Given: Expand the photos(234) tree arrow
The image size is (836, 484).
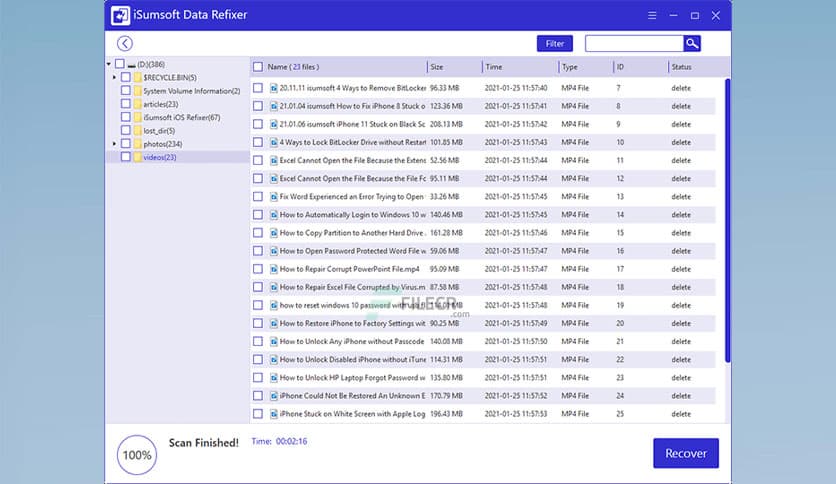Looking at the screenshot, I should point(114,144).
